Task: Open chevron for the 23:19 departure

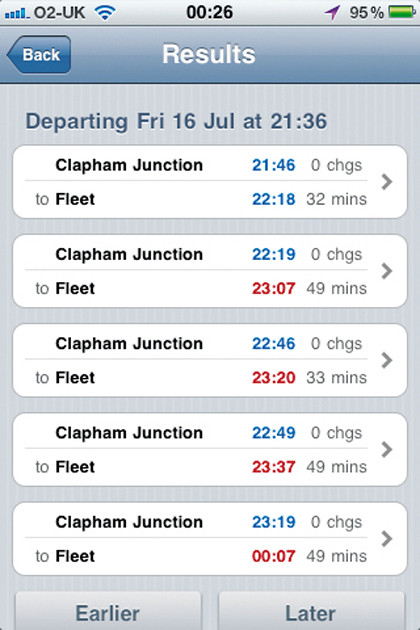Action: point(387,539)
